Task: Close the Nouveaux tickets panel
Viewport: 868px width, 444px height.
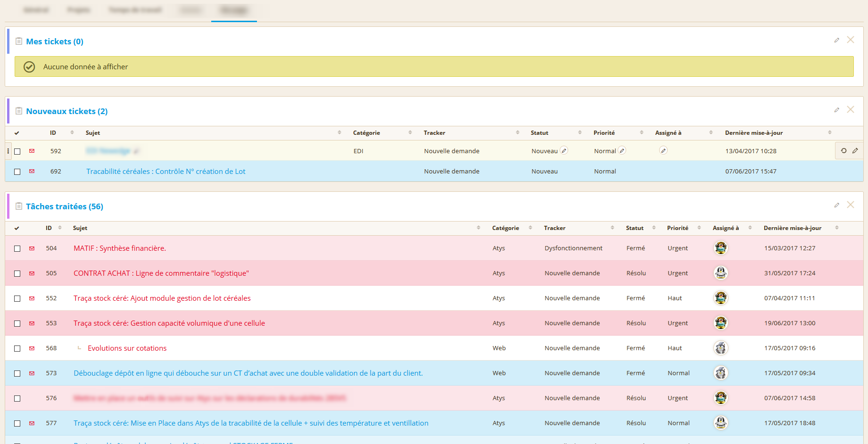Action: coord(851,110)
